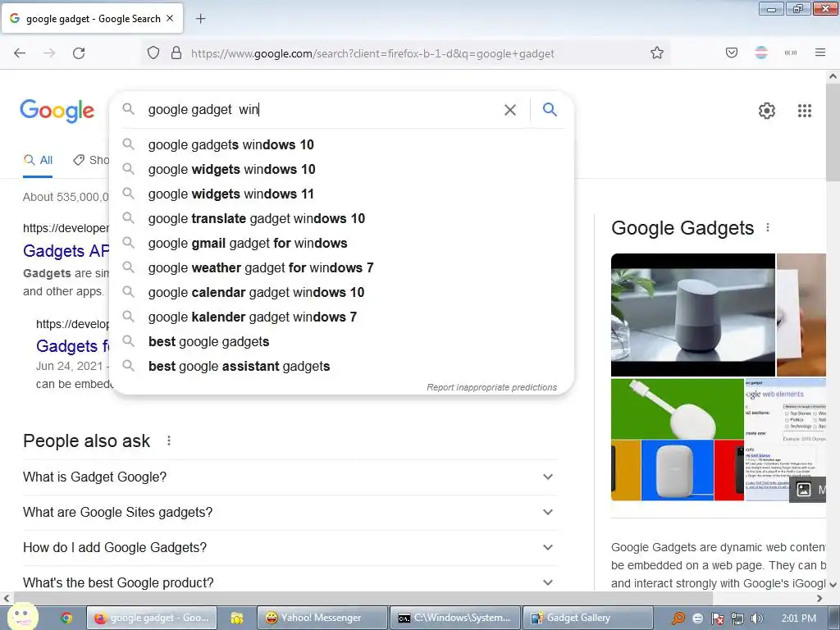Pick google translate gadget windows 10 suggestion

[342, 218]
